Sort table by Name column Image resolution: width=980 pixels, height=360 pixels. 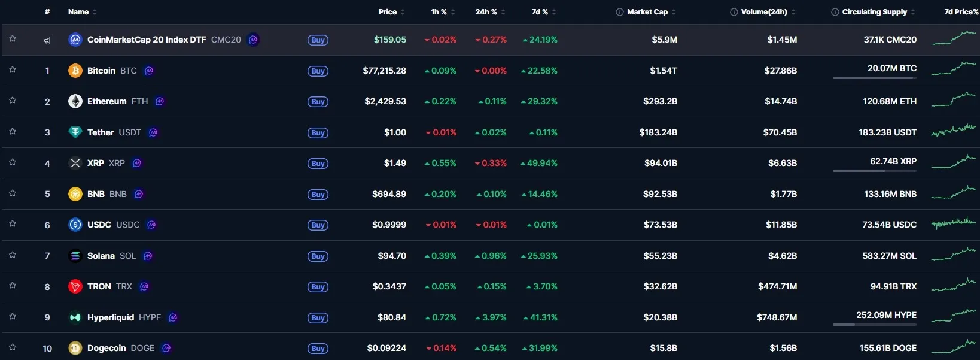82,12
